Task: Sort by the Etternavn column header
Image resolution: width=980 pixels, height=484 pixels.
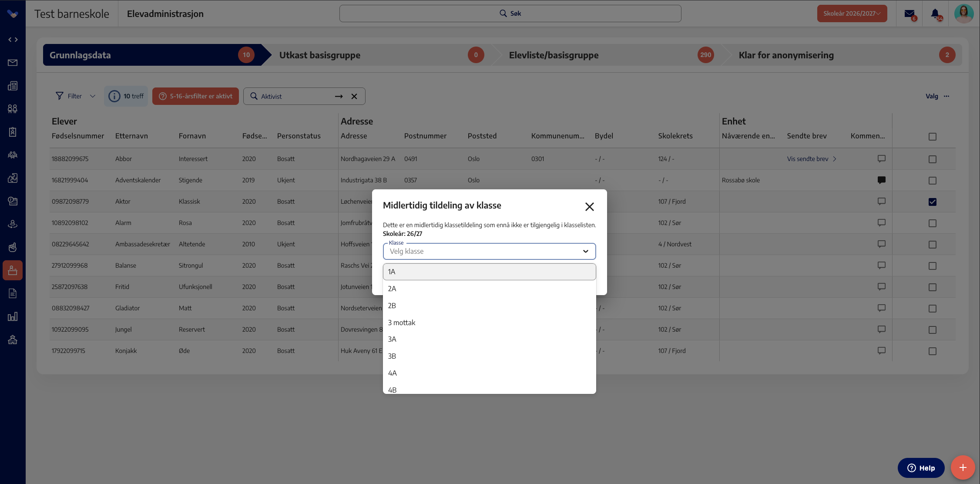Action: pos(131,136)
